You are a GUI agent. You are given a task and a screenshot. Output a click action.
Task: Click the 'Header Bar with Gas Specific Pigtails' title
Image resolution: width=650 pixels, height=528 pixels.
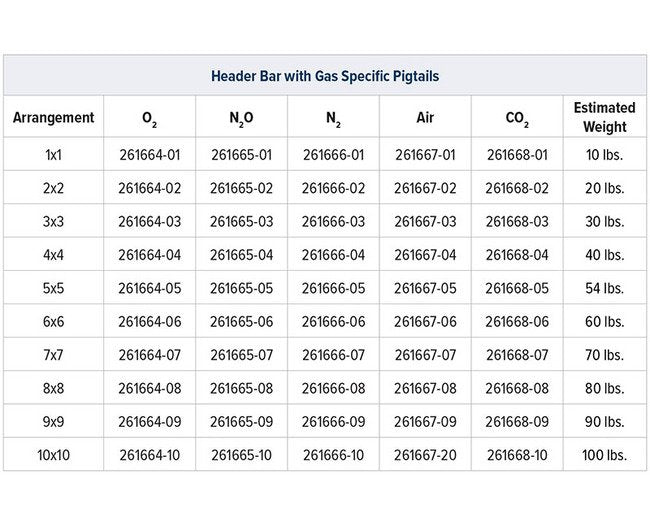click(x=325, y=76)
